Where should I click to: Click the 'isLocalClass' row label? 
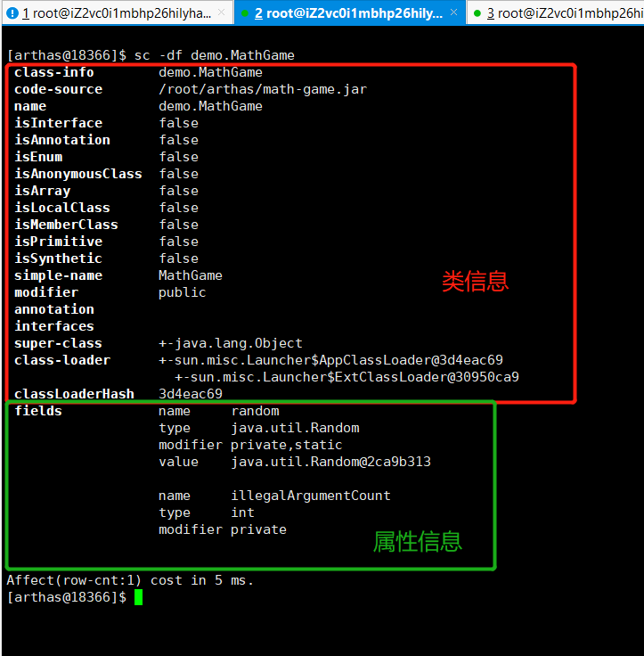tap(62, 208)
